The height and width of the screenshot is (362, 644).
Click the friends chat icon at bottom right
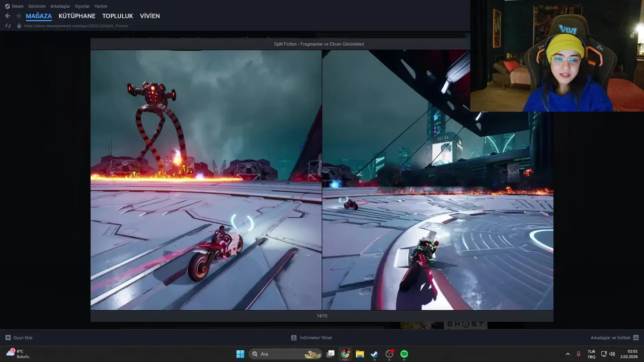click(636, 338)
